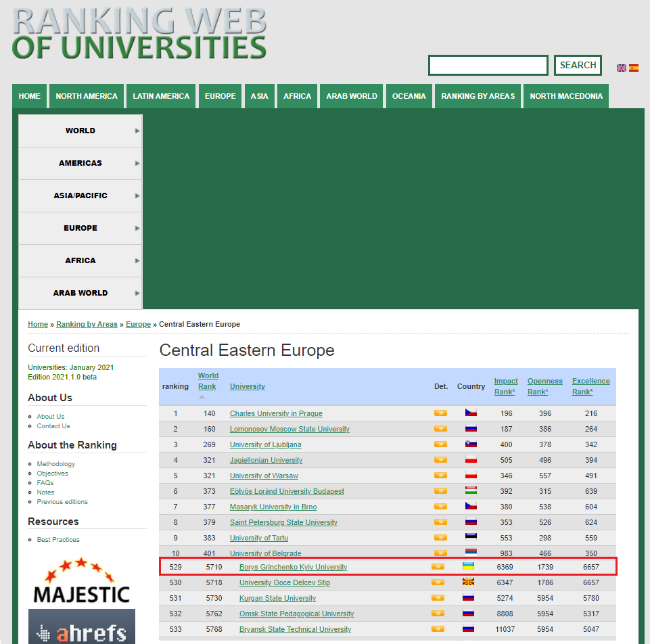Click details arrow for University of Ljubljana
The height and width of the screenshot is (644, 650).
tap(440, 444)
